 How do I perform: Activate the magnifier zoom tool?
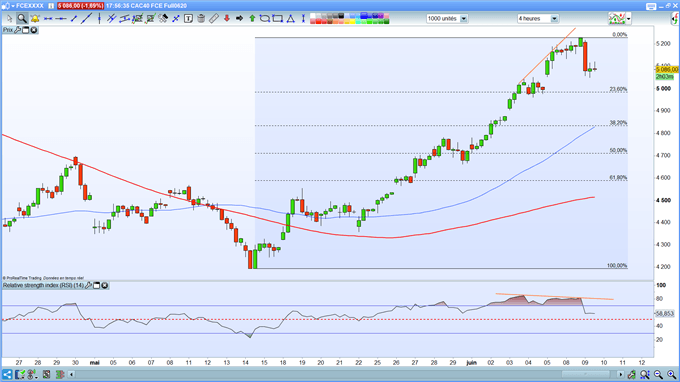pyautogui.click(x=22, y=19)
